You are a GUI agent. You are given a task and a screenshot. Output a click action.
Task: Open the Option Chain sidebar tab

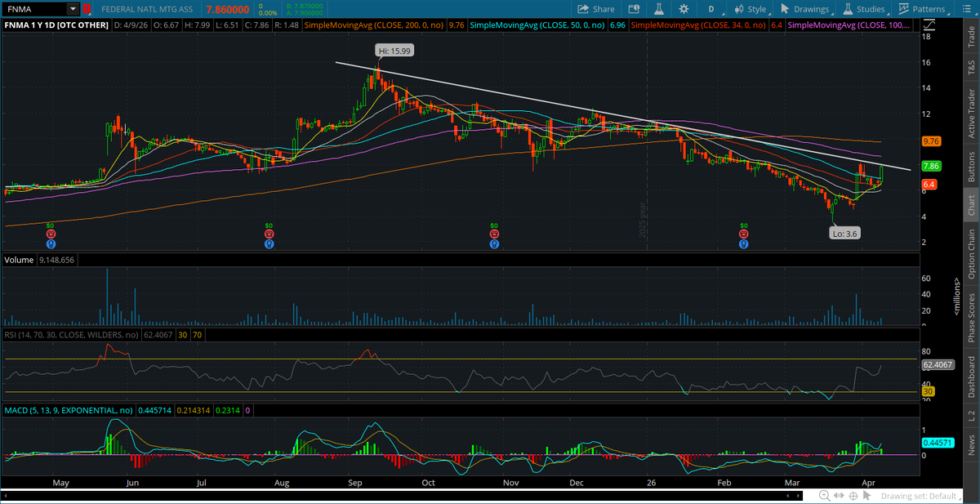coord(971,254)
